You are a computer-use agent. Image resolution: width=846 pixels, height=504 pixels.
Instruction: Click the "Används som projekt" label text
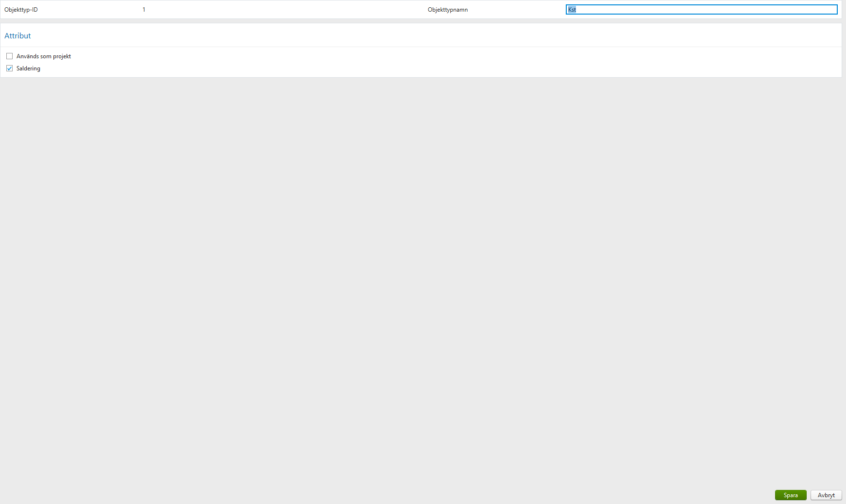point(43,56)
